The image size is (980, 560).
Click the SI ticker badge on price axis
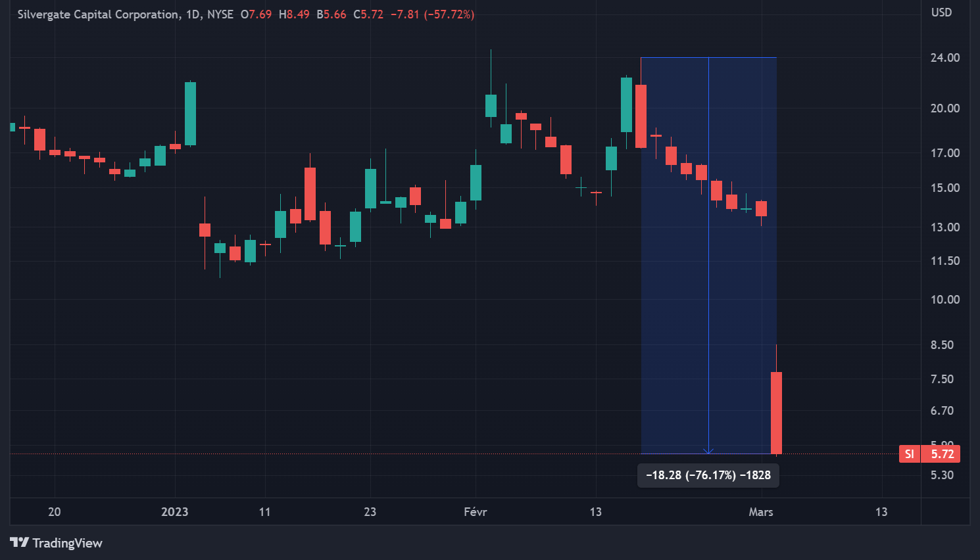coord(909,454)
